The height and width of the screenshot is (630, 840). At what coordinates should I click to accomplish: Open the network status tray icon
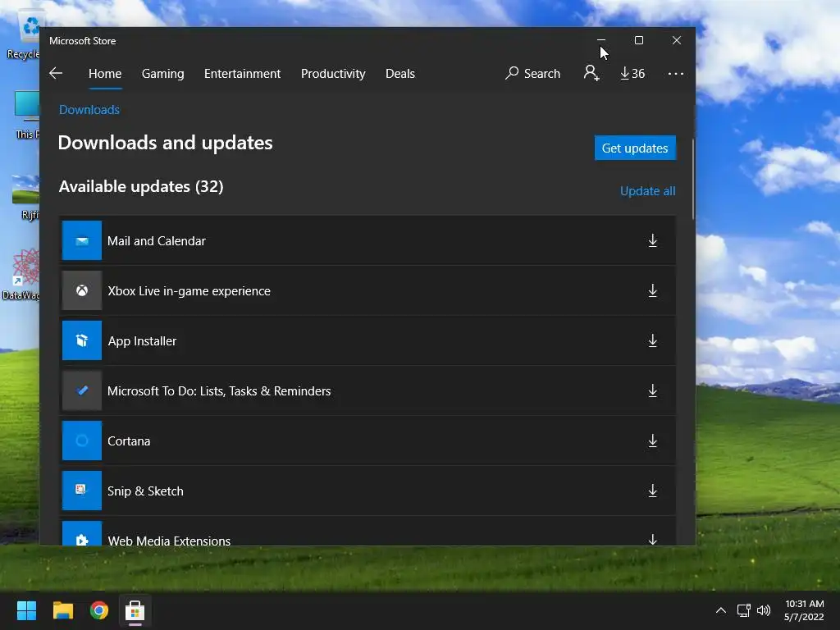coord(743,610)
